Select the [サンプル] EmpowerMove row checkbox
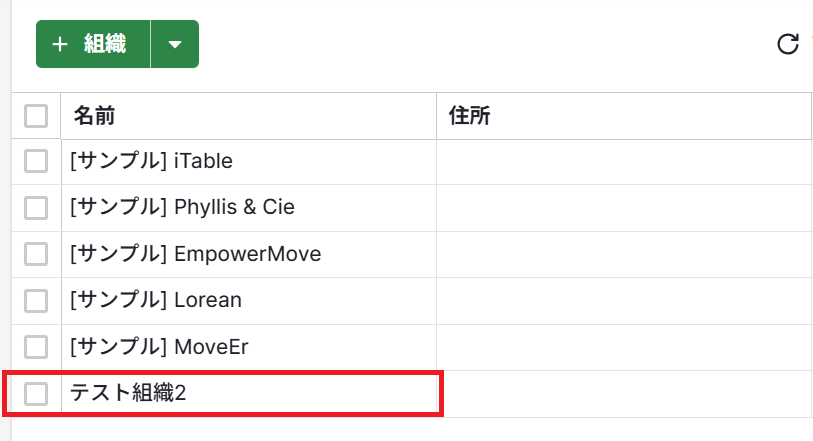This screenshot has height=441, width=813. tap(36, 254)
